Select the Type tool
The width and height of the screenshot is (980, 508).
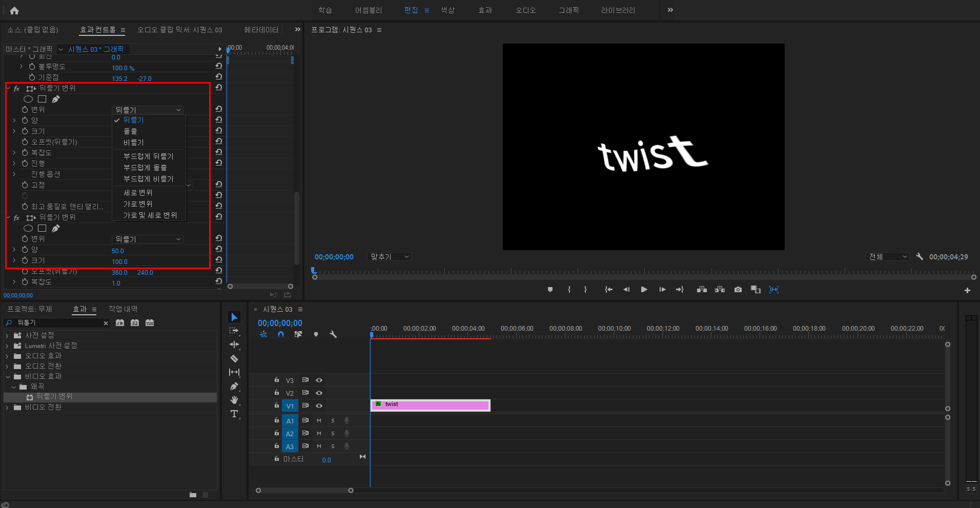coord(234,414)
